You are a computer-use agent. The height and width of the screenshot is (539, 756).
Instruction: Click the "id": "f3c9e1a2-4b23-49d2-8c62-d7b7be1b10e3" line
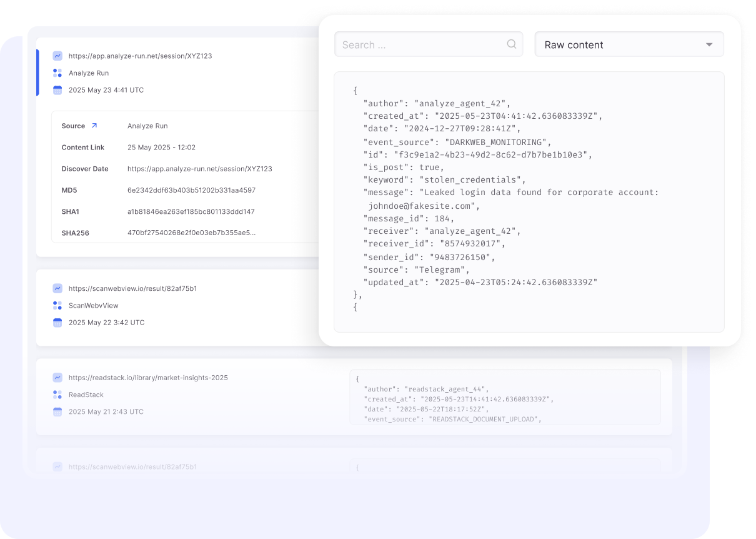pos(477,154)
